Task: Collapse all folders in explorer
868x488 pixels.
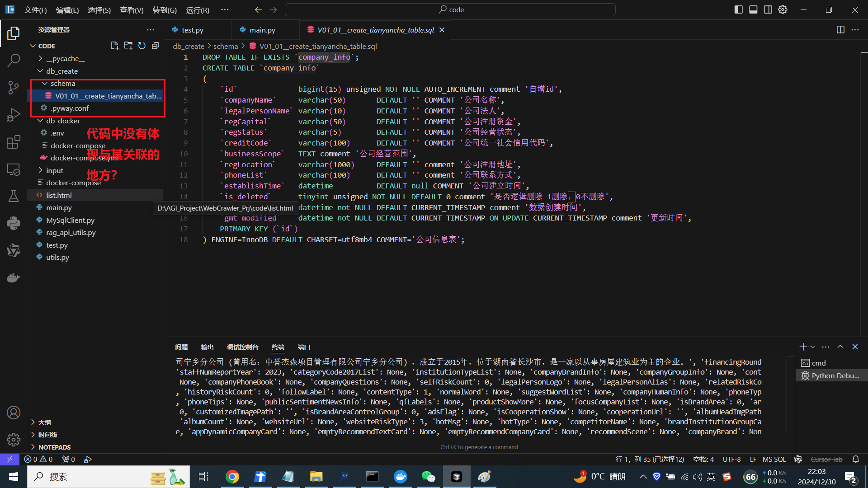Action: tap(156, 46)
